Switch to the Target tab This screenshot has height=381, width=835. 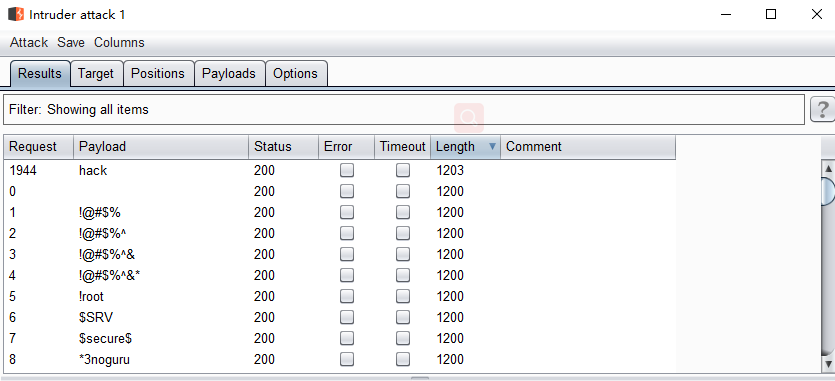point(96,74)
